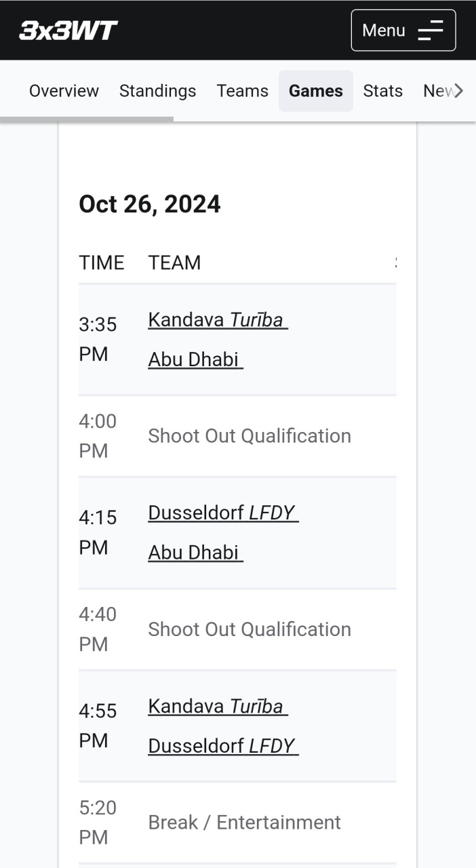Screen dimensions: 476x868
Task: Click the 4:00 PM Shoot Out Qualification row
Action: tap(249, 436)
